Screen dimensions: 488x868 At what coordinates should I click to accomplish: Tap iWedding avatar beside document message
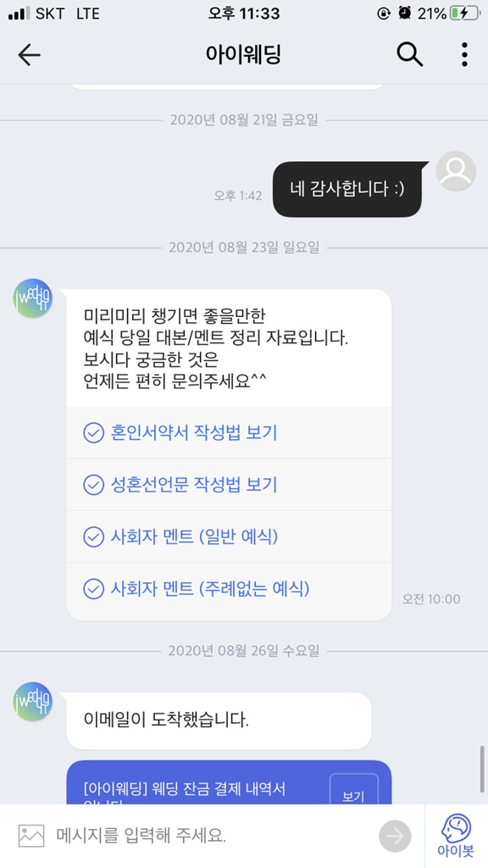click(33, 298)
